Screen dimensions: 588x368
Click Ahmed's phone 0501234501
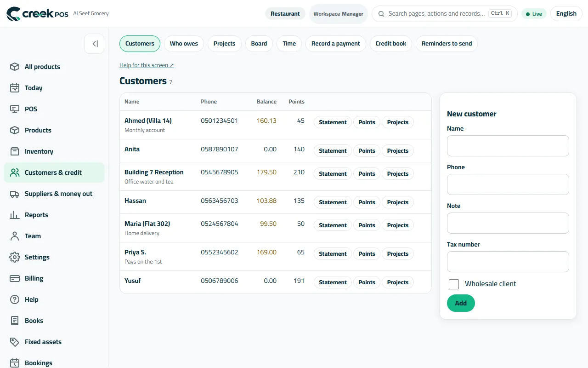pos(220,121)
